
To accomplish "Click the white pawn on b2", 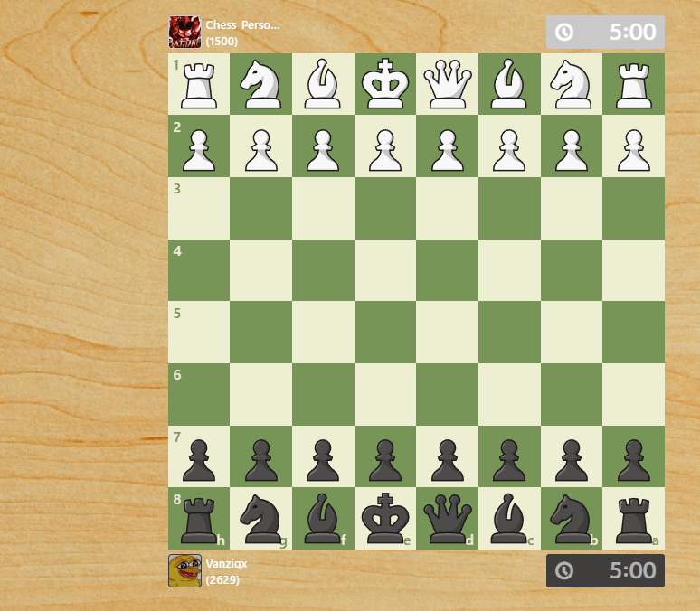I will (x=572, y=150).
